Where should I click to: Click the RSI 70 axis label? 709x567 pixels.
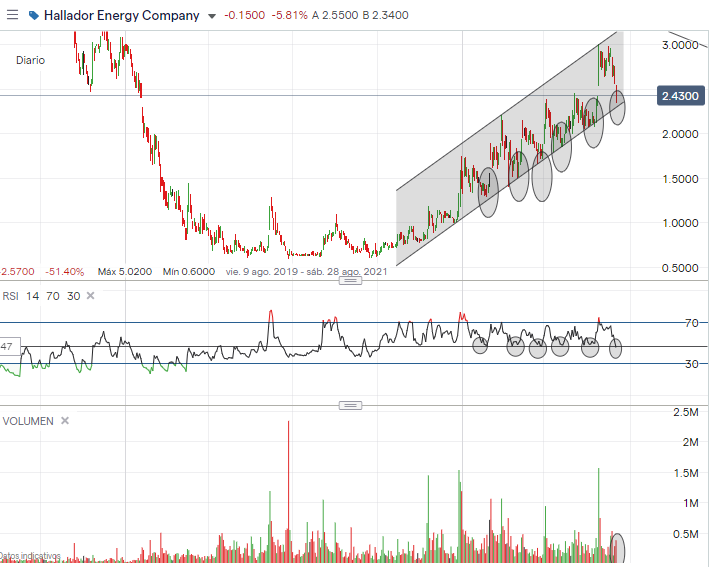pos(692,323)
